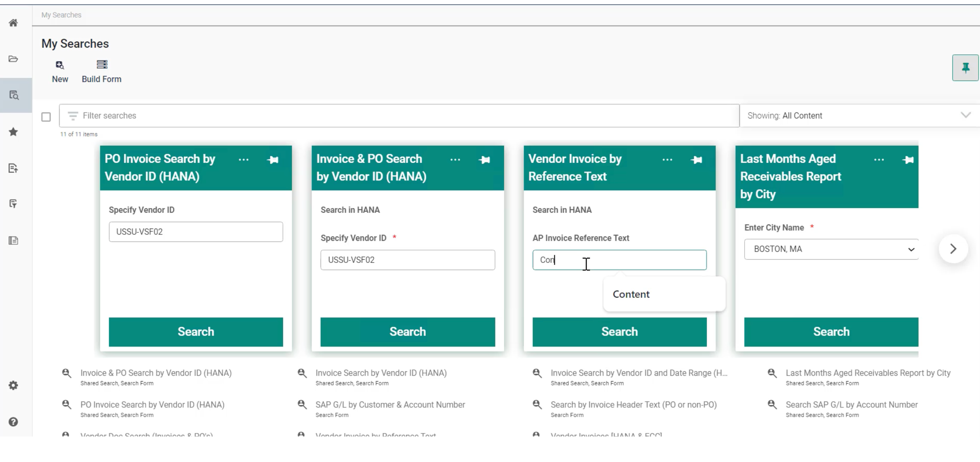Open more options on Invoice & PO Search card
Viewport: 980px width, 462px height.
coord(455,160)
